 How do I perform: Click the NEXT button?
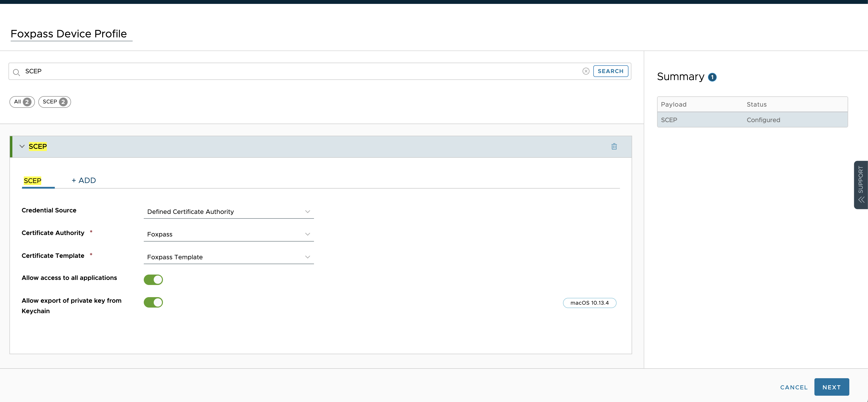point(832,387)
